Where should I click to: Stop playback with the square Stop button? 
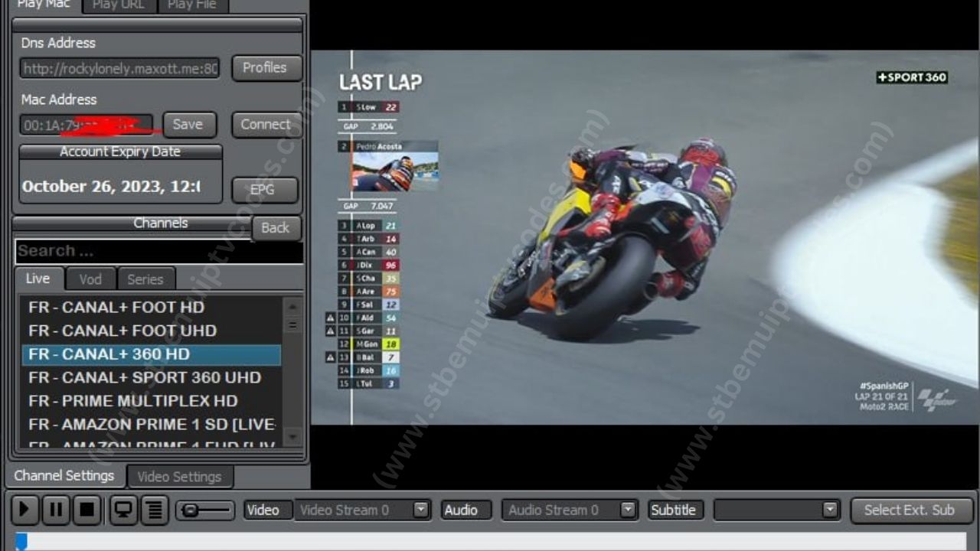(87, 510)
